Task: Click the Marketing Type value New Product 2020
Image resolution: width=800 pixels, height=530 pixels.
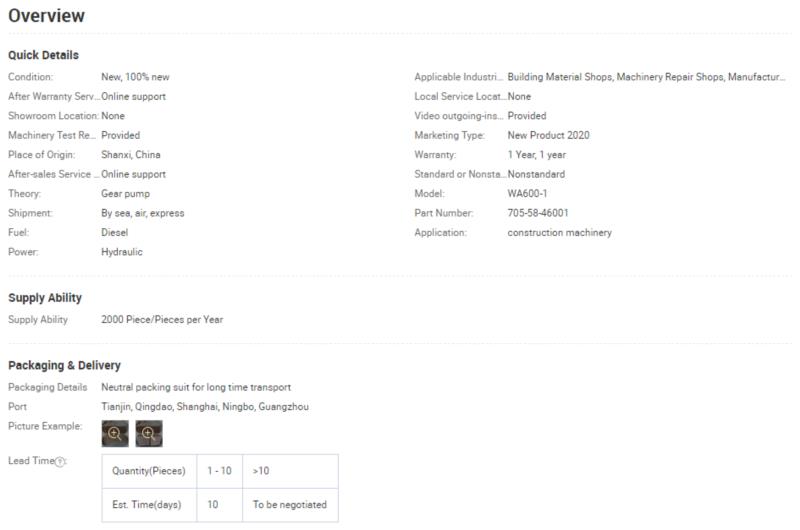Action: [548, 135]
